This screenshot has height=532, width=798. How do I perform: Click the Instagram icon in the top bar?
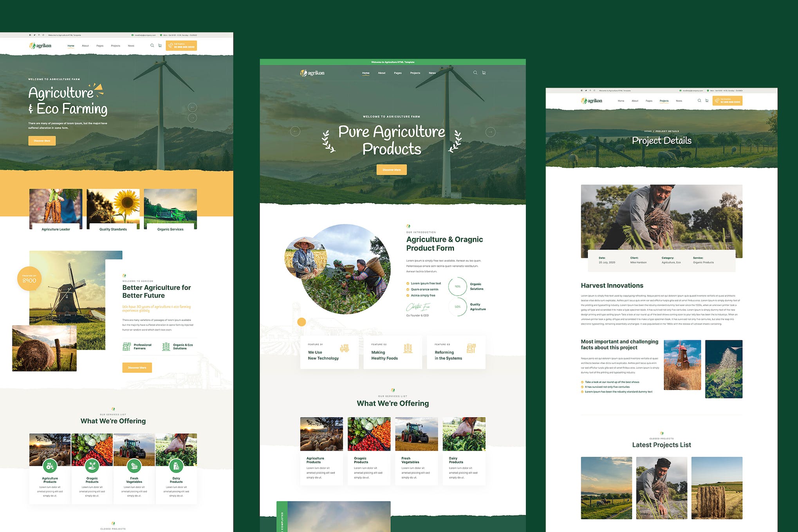pos(43,35)
